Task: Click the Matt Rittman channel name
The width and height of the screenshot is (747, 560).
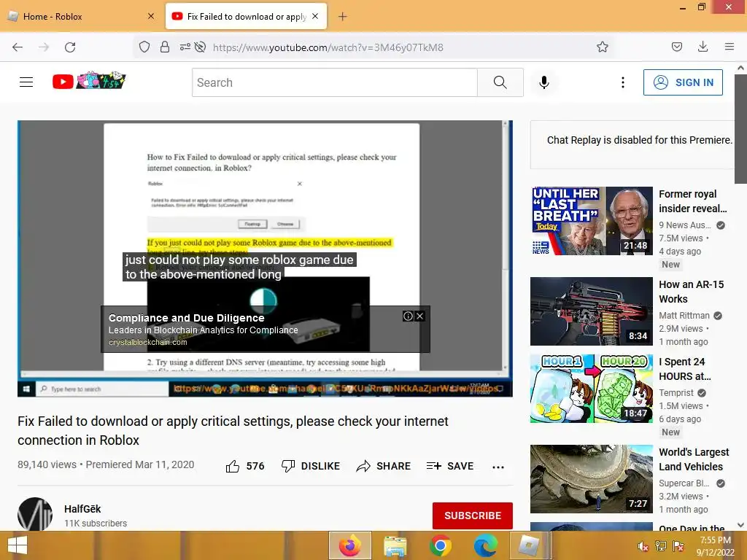Action: [x=684, y=316]
